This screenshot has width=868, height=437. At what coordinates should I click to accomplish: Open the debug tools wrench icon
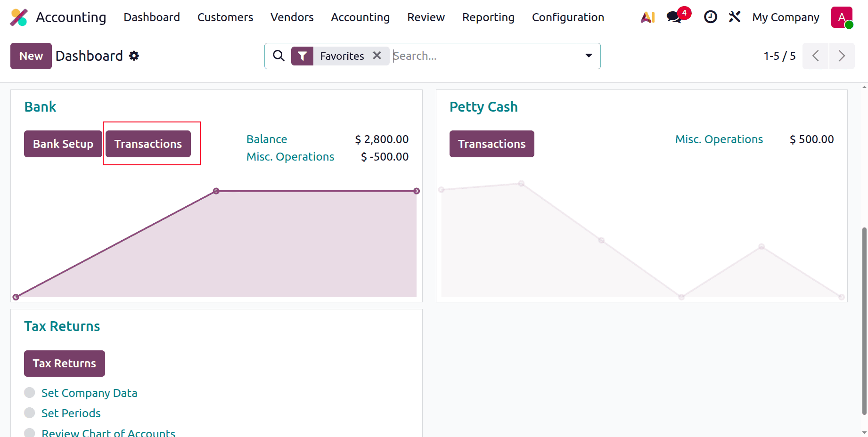pos(734,17)
